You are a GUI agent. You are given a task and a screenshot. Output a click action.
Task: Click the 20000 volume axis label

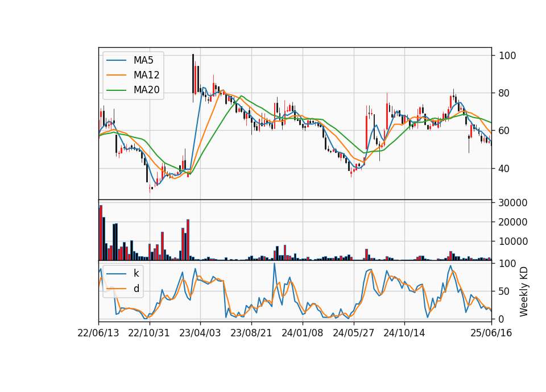tap(513, 222)
